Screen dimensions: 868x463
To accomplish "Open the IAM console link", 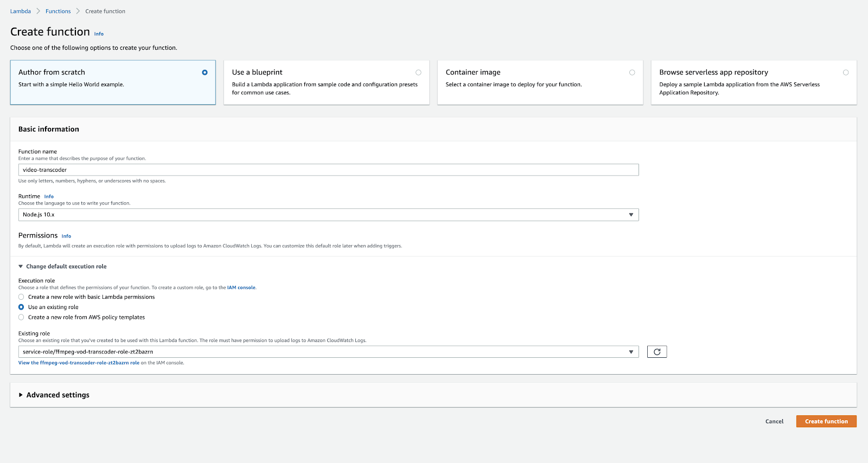I will pos(241,288).
